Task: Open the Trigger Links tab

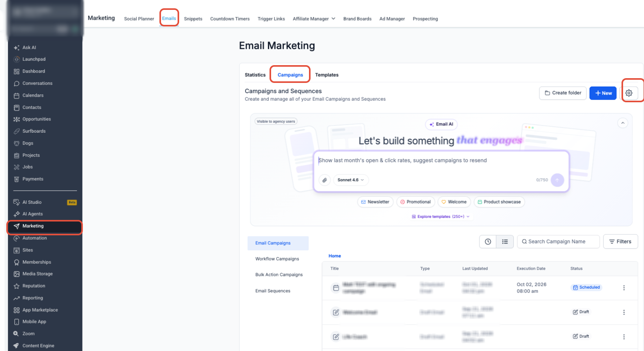Action: [x=271, y=19]
